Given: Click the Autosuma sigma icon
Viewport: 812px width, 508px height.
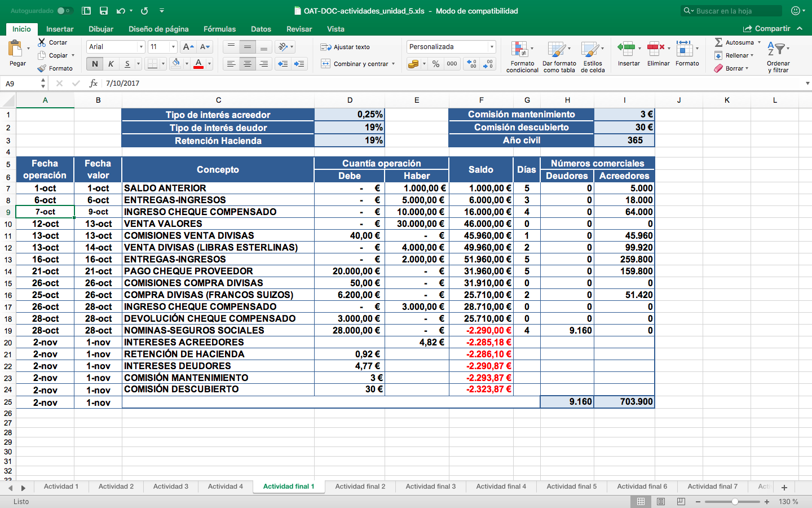Looking at the screenshot, I should point(719,42).
